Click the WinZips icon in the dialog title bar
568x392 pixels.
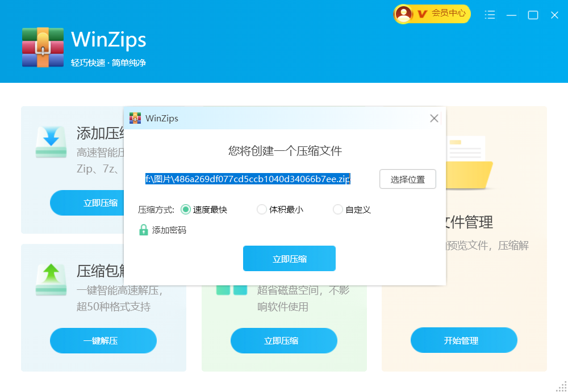click(x=135, y=118)
